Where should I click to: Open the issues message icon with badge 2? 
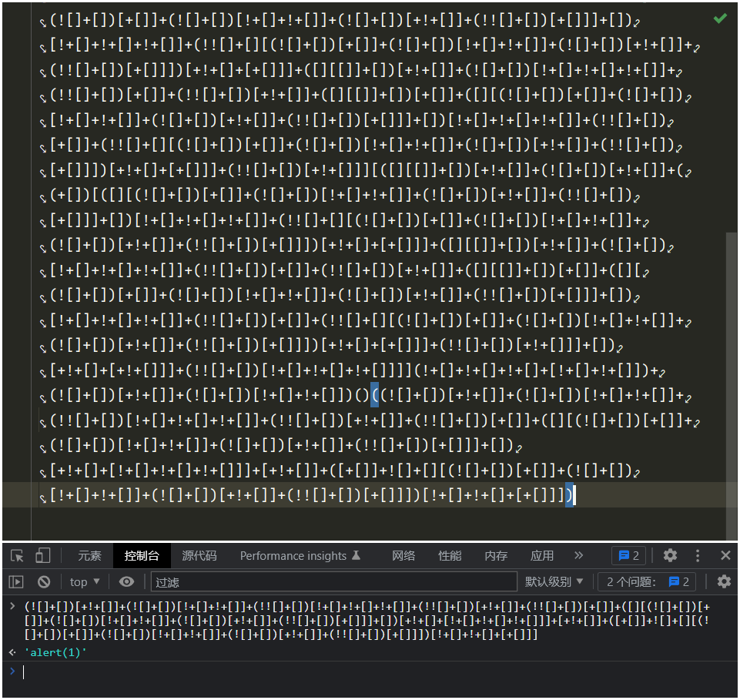pos(631,555)
